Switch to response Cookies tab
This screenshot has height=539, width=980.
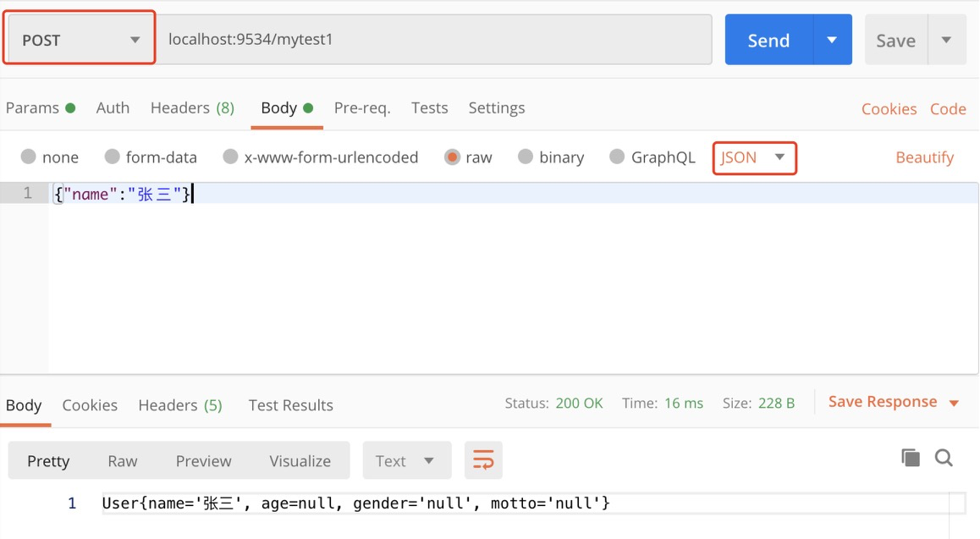click(x=90, y=404)
